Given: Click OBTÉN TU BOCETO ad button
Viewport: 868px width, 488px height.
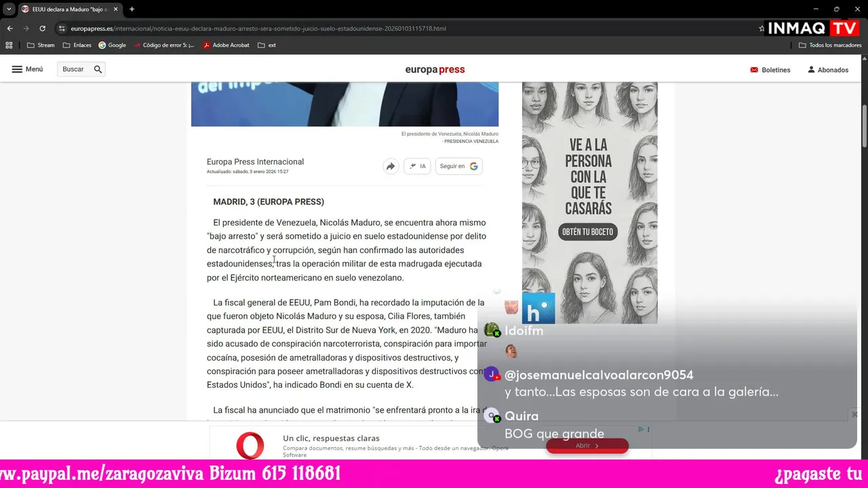Looking at the screenshot, I should point(587,232).
